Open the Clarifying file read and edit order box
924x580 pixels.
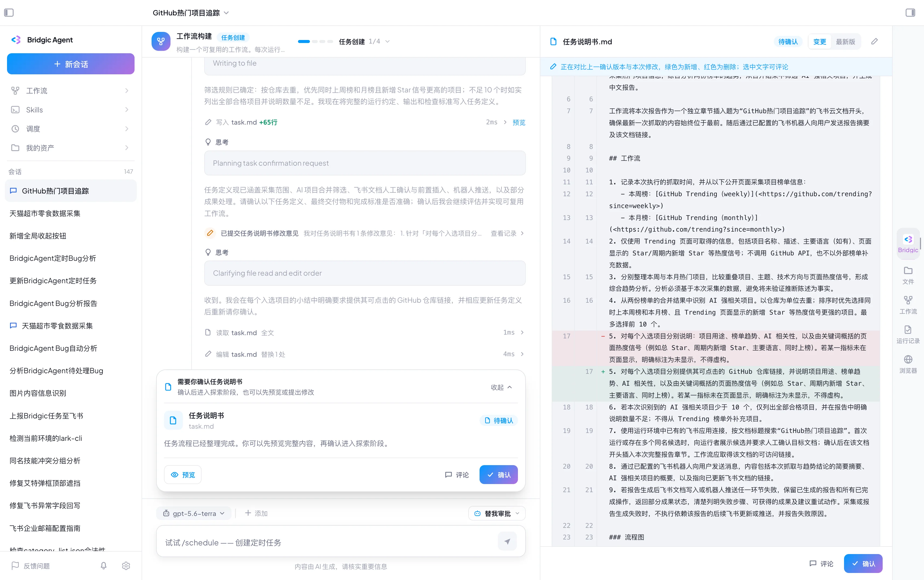[x=365, y=273]
